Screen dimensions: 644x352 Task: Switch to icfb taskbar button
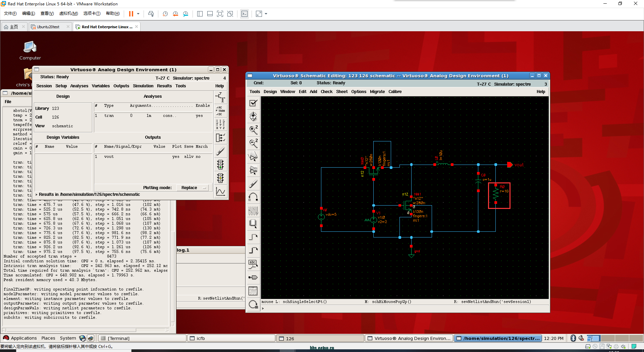[231, 338]
